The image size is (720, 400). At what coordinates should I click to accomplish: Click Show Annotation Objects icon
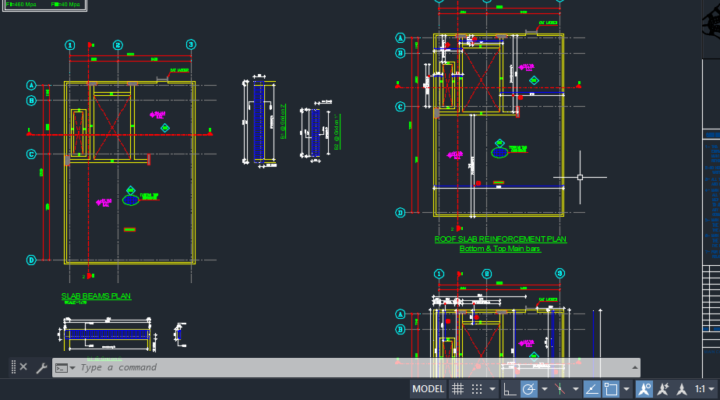coord(644,389)
